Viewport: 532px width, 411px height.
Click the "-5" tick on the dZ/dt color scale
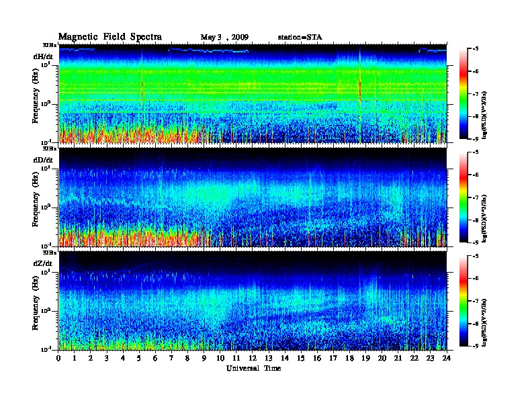(x=476, y=256)
